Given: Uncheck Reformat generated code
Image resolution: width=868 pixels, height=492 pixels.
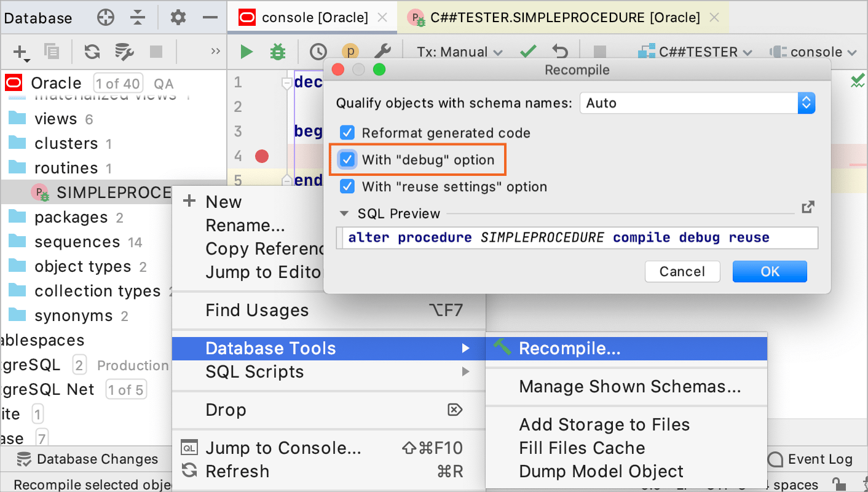Looking at the screenshot, I should pyautogui.click(x=347, y=132).
